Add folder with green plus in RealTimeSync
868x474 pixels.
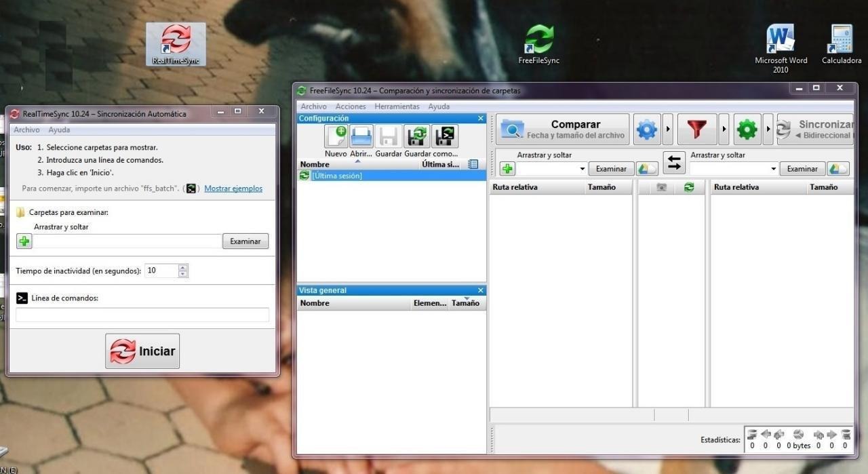click(x=24, y=241)
